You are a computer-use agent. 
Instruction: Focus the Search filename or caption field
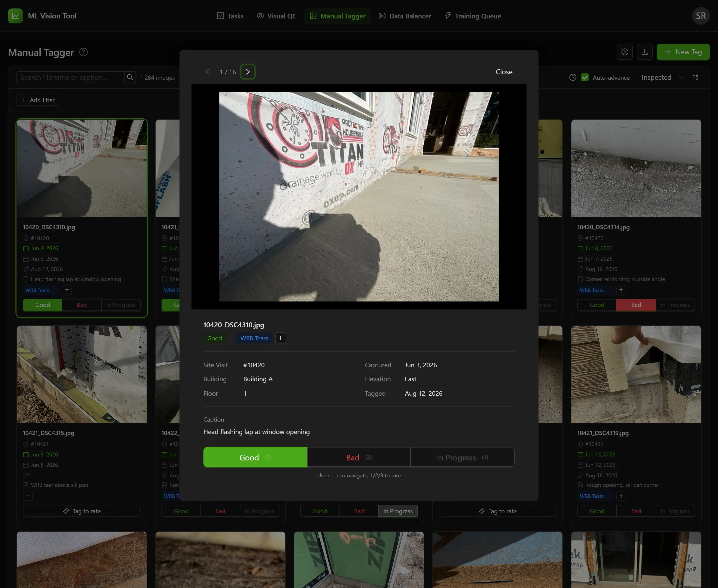tap(70, 77)
